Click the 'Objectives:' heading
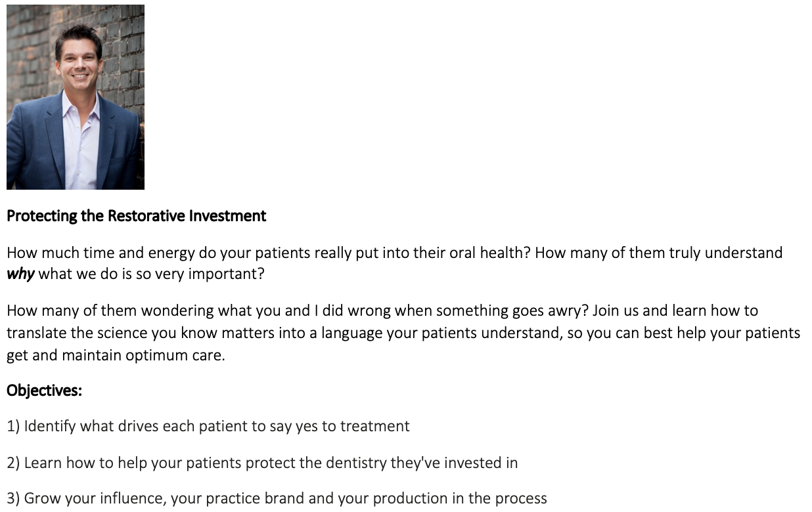The height and width of the screenshot is (512, 812). [44, 391]
